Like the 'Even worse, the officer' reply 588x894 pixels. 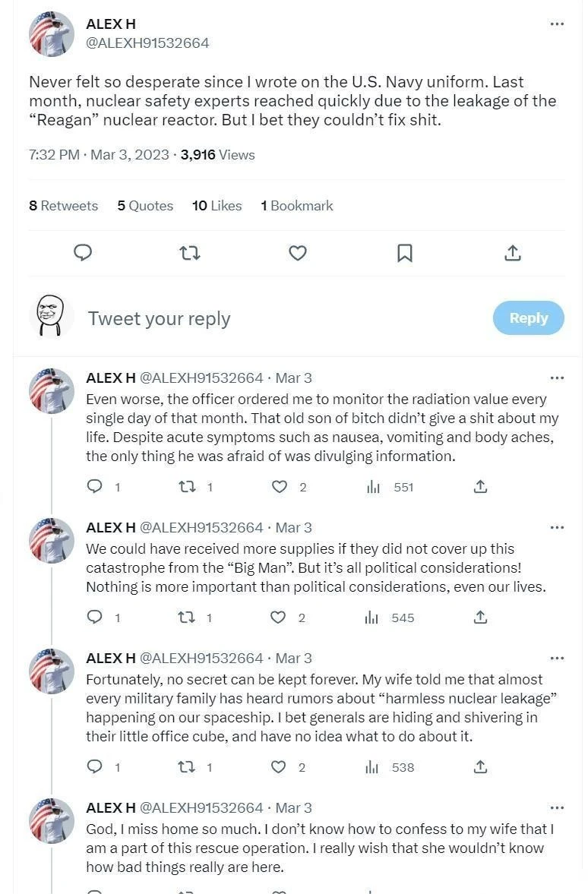point(280,487)
